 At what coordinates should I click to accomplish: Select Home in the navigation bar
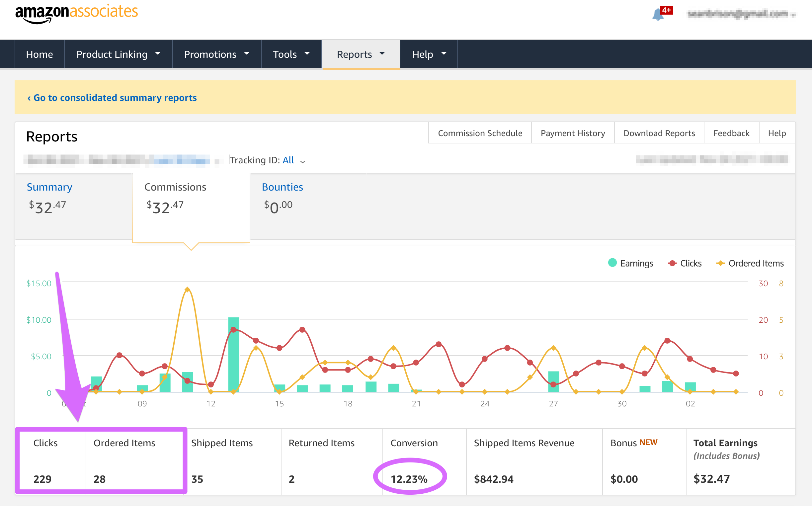40,54
